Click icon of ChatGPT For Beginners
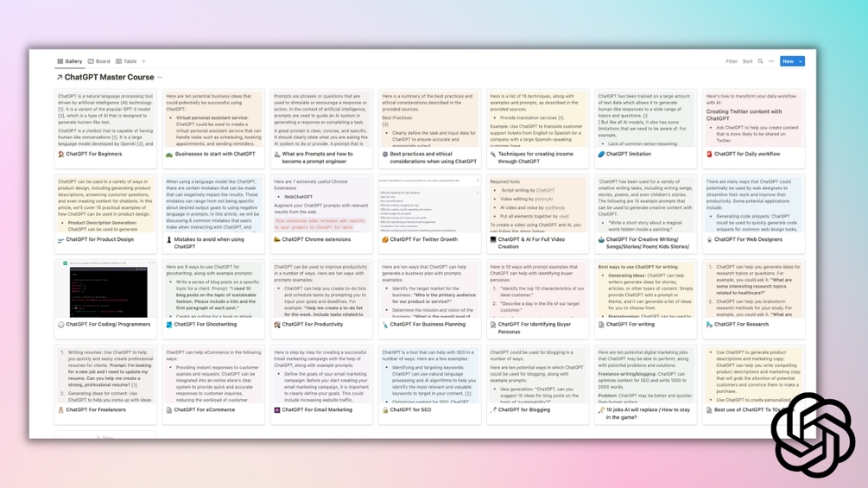 coord(61,155)
